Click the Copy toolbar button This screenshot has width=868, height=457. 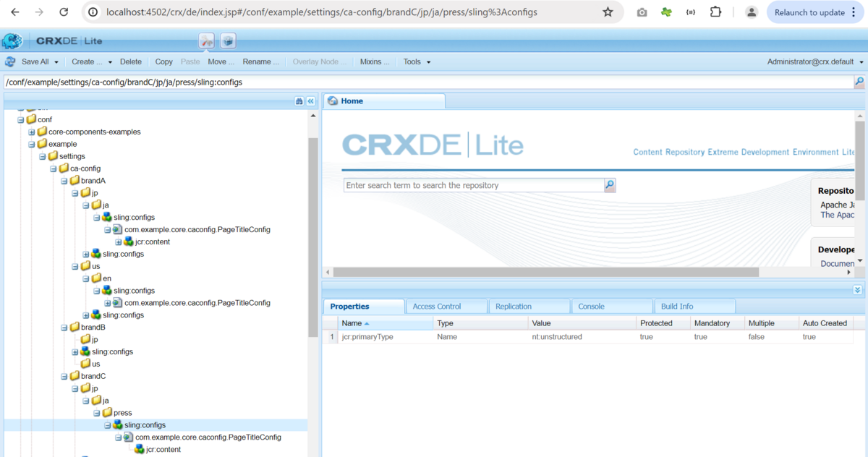164,62
